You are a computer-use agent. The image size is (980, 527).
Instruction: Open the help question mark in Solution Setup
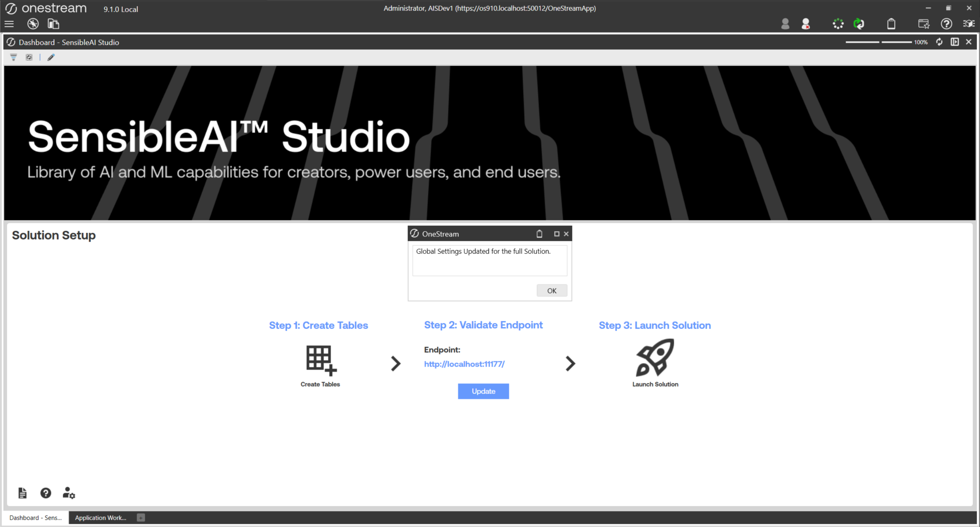pyautogui.click(x=46, y=493)
